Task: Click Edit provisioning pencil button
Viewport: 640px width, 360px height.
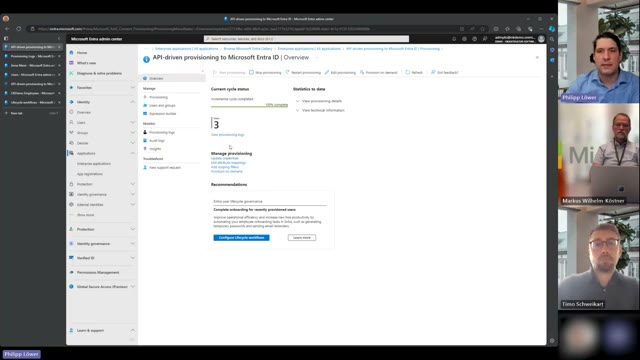Action: 340,72
